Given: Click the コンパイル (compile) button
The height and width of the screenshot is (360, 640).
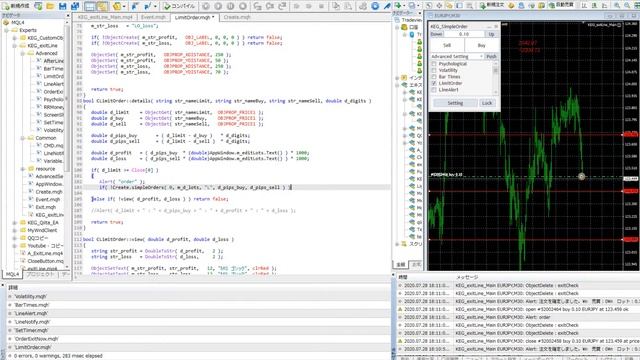Looking at the screenshot, I should (180, 6).
